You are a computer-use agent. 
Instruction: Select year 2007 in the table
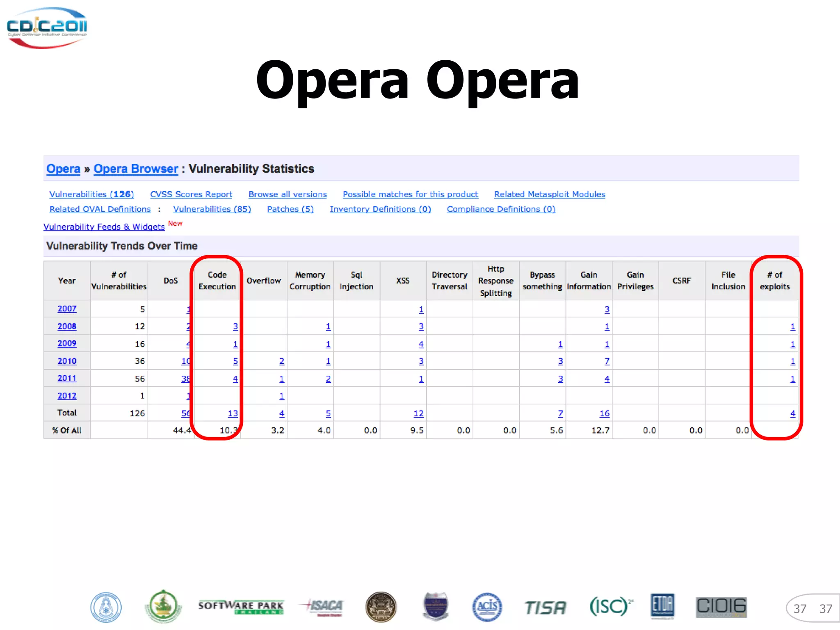coord(67,308)
